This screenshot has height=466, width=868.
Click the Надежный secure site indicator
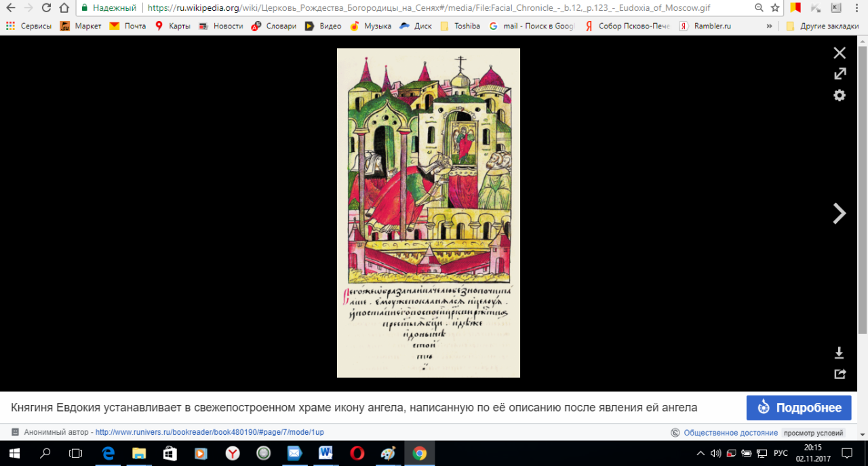108,8
